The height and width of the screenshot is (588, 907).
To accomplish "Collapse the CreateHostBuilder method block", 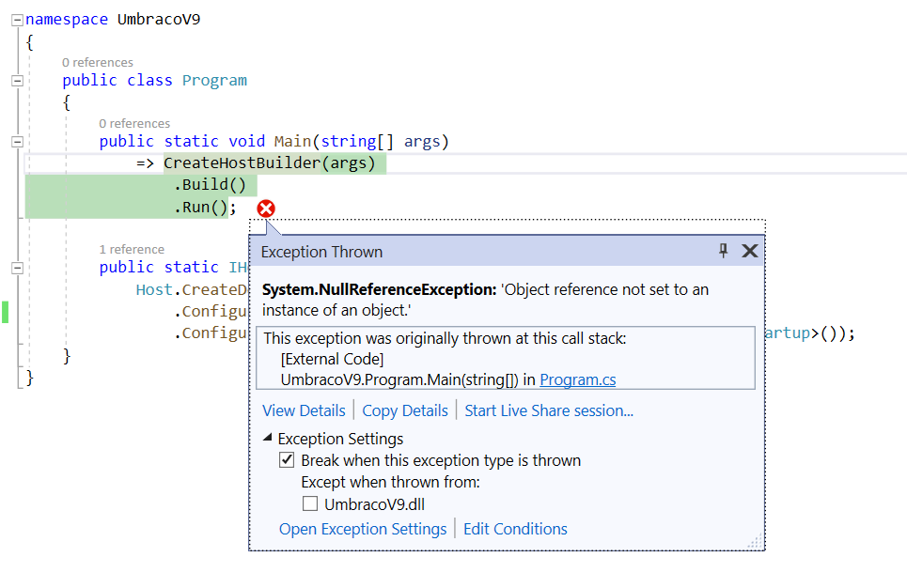I will tap(17, 268).
